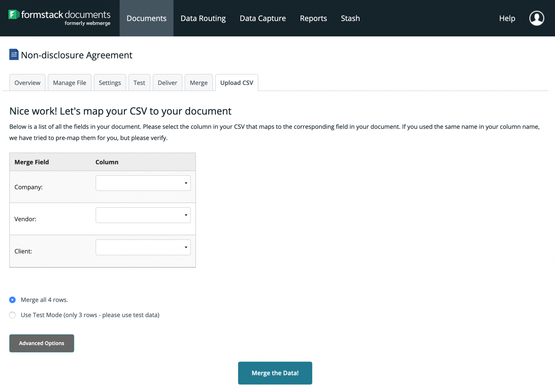This screenshot has height=392, width=555.
Task: Switch to the Manage File tab
Action: [69, 83]
